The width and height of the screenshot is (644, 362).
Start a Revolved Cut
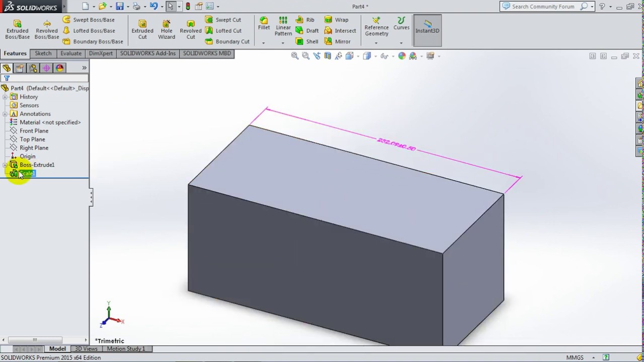(191, 30)
